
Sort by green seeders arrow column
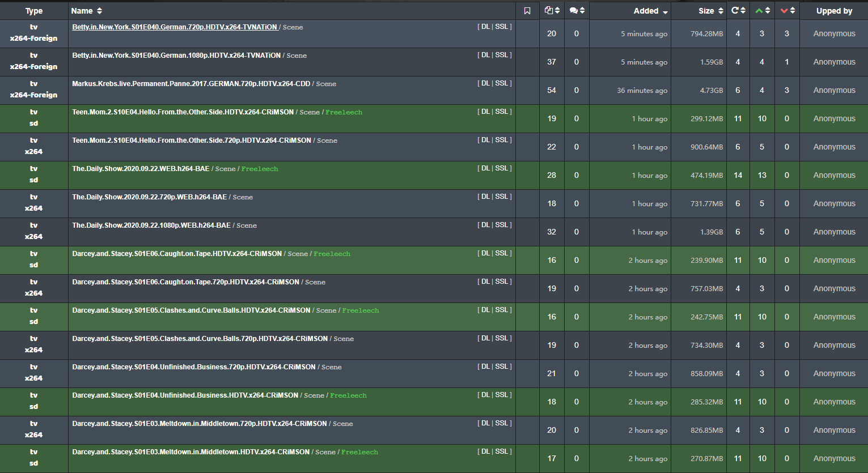(x=762, y=10)
